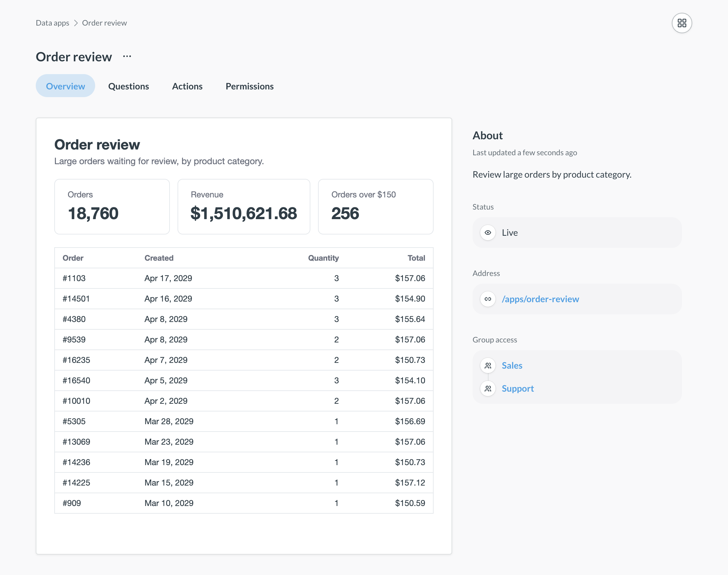Click the Order column header

point(73,258)
